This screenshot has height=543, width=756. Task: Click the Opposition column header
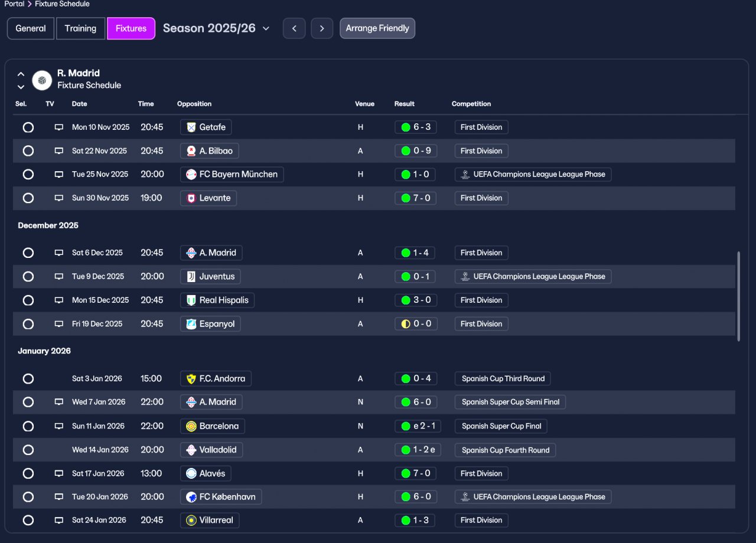pyautogui.click(x=194, y=104)
